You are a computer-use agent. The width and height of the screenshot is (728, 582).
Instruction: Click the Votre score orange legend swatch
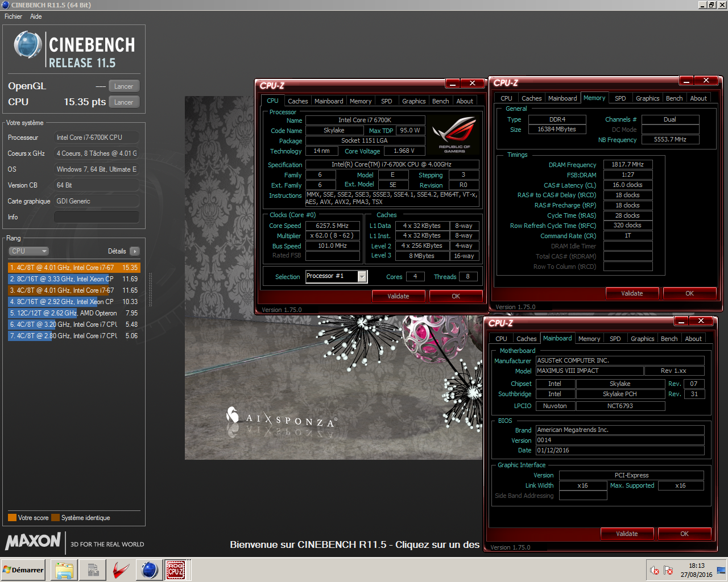pos(12,518)
